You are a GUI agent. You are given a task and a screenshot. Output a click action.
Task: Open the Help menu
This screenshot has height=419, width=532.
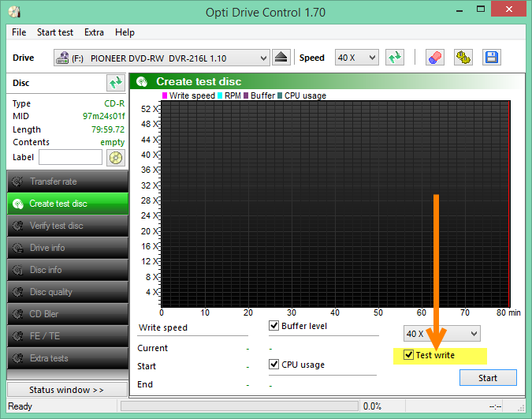click(125, 32)
